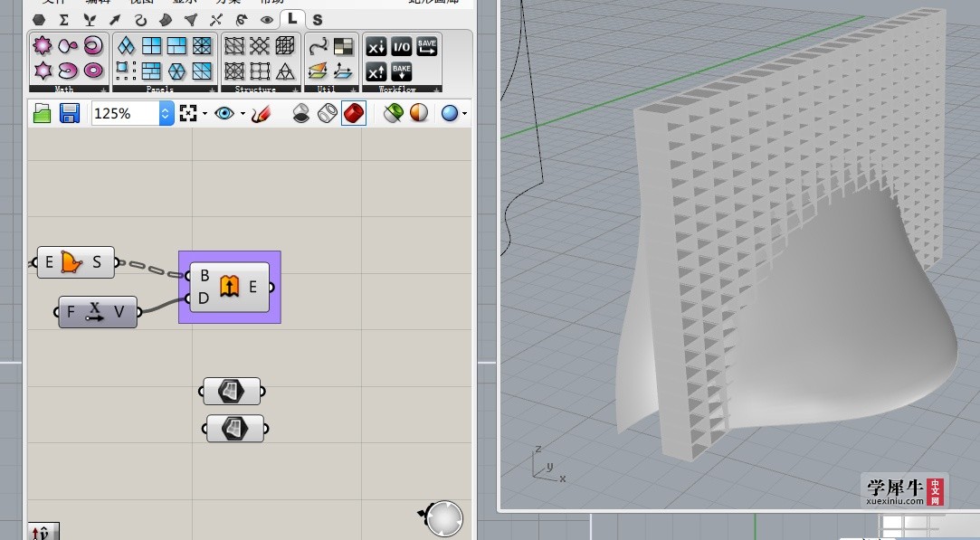Click the lower hexagon geometry parameter
980x540 pixels.
[x=235, y=429]
